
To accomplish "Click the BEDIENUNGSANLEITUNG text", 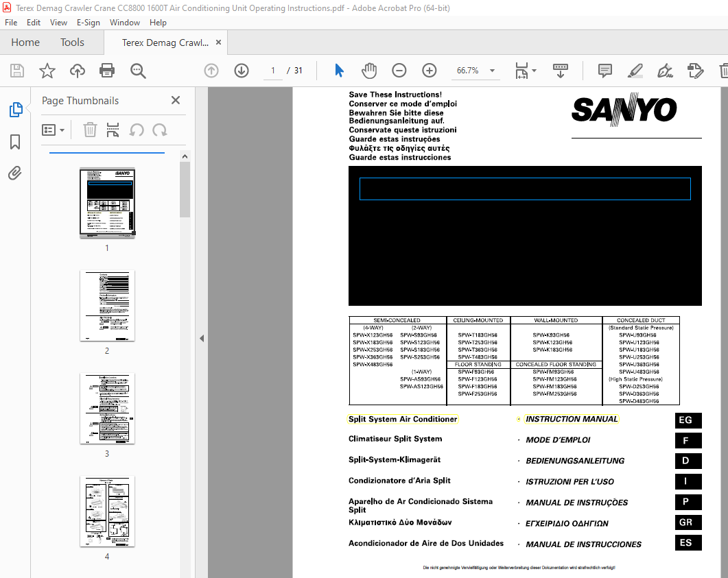I will (x=575, y=461).
